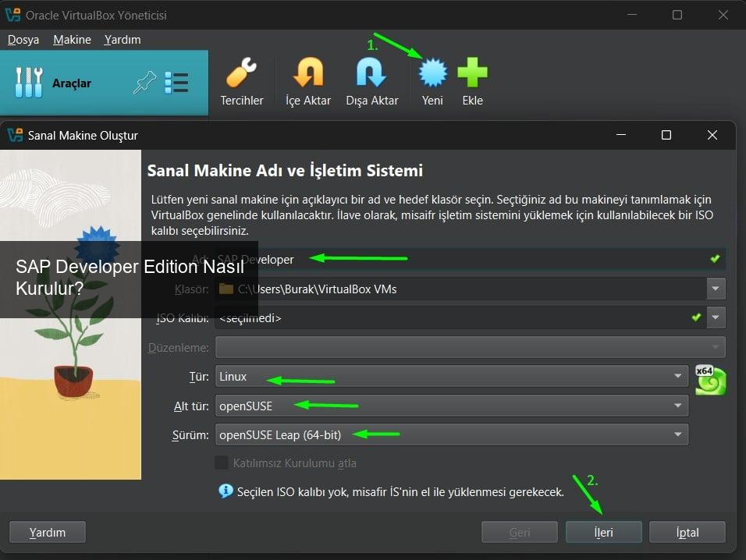Open the Yardım menu in menu bar

pyautogui.click(x=122, y=40)
